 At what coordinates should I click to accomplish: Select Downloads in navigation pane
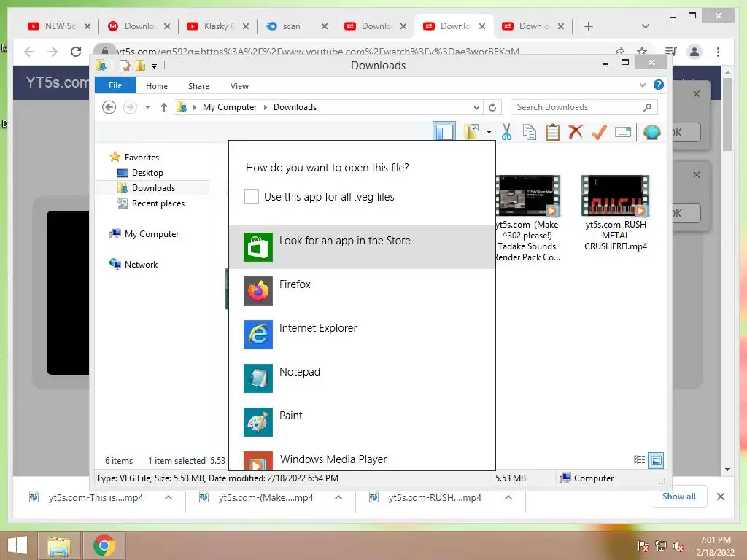tap(153, 187)
